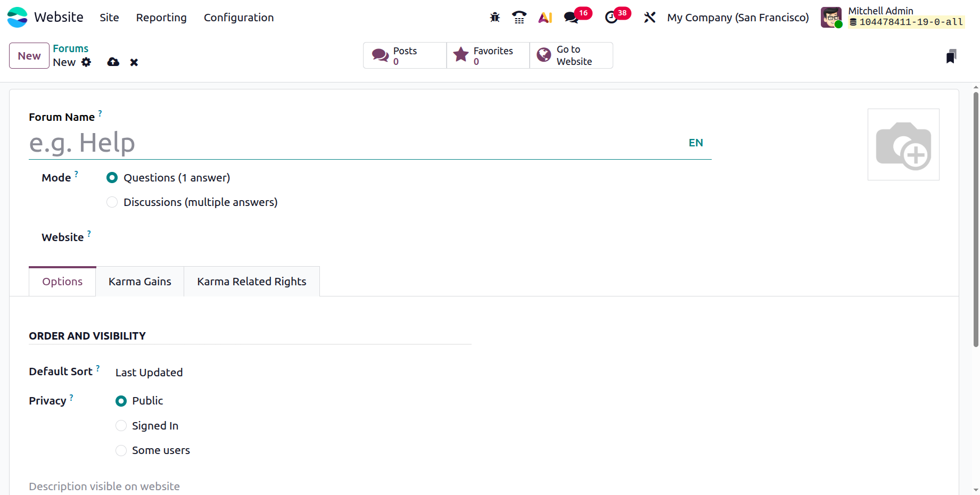Open the discuss messages icon
The width and height of the screenshot is (980, 495).
point(571,18)
